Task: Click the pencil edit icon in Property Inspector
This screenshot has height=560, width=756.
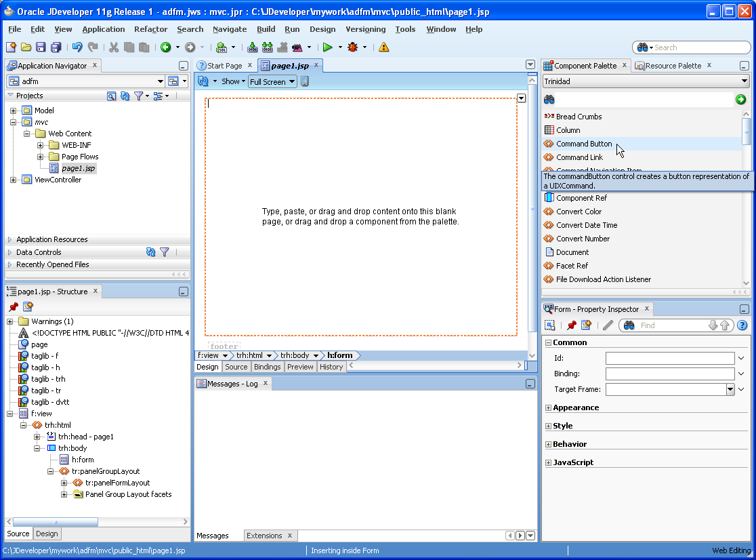Action: 608,325
